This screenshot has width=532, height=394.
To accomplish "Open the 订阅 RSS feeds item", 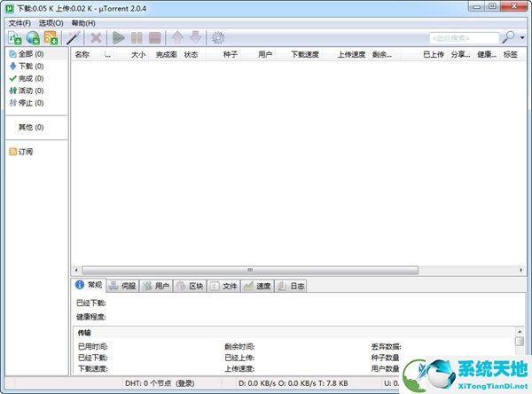I will pos(21,152).
